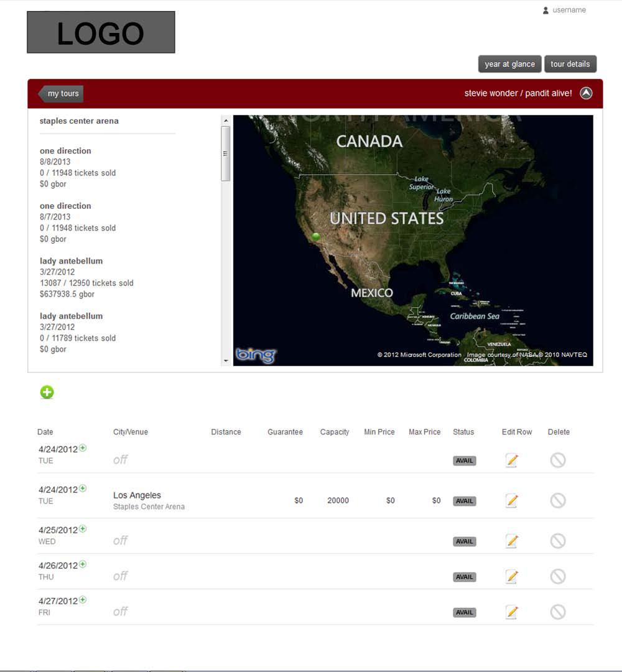
Task: Select the one direction 8/8/2013 entry
Action: pyautogui.click(x=78, y=167)
